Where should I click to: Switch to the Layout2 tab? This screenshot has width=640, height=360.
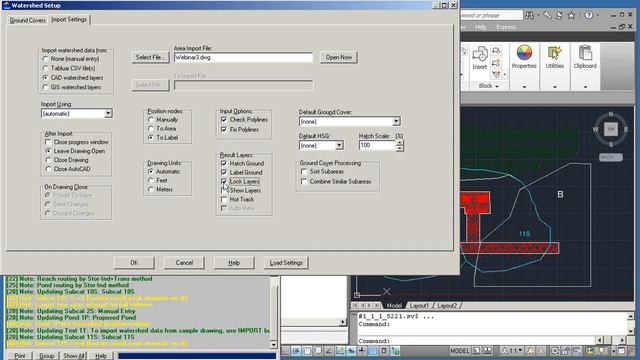447,305
